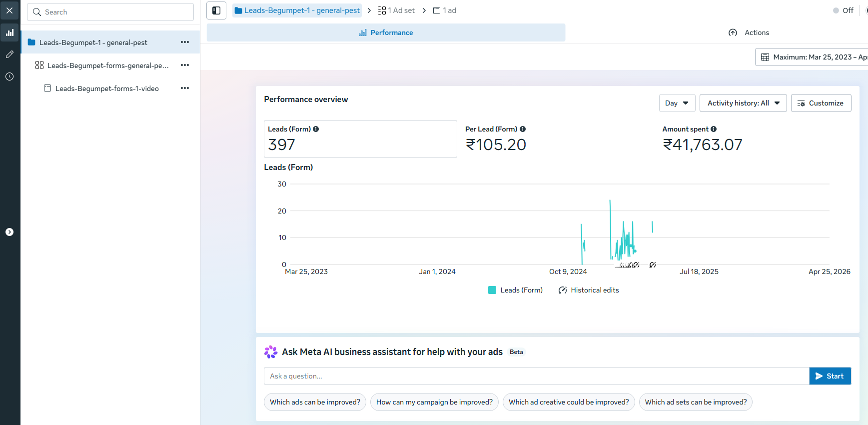
Task: Close the insights panel with X icon
Action: tap(9, 10)
